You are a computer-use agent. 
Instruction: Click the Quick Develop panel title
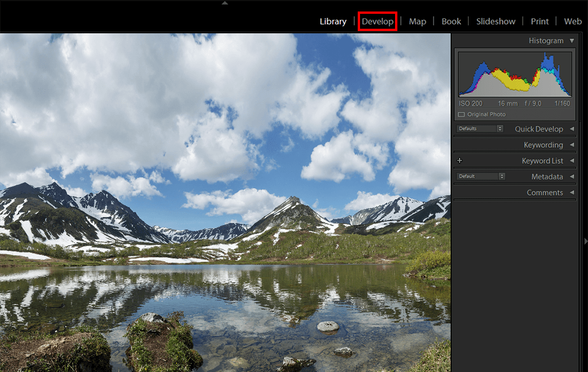tap(539, 129)
